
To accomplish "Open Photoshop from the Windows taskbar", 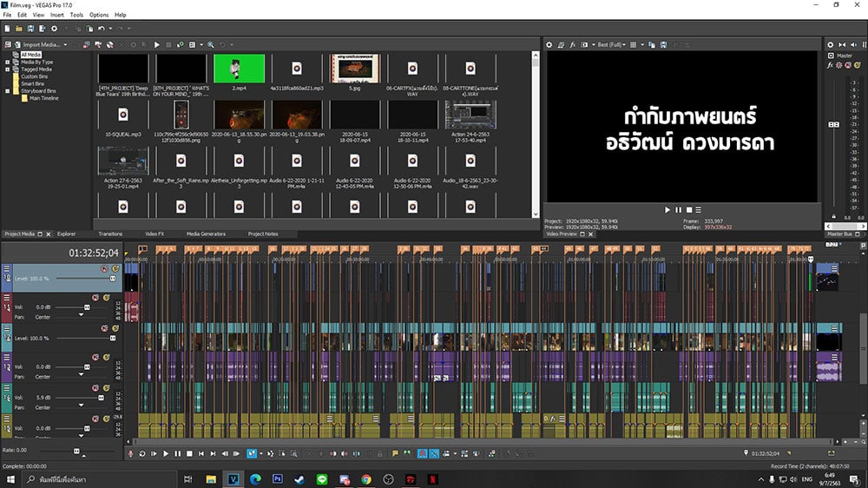I will coord(278,479).
